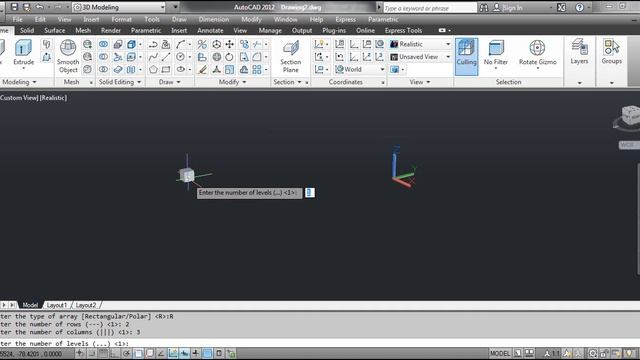
Task: Click the Undo arrow in quick access toolbar
Action: tap(39, 7)
